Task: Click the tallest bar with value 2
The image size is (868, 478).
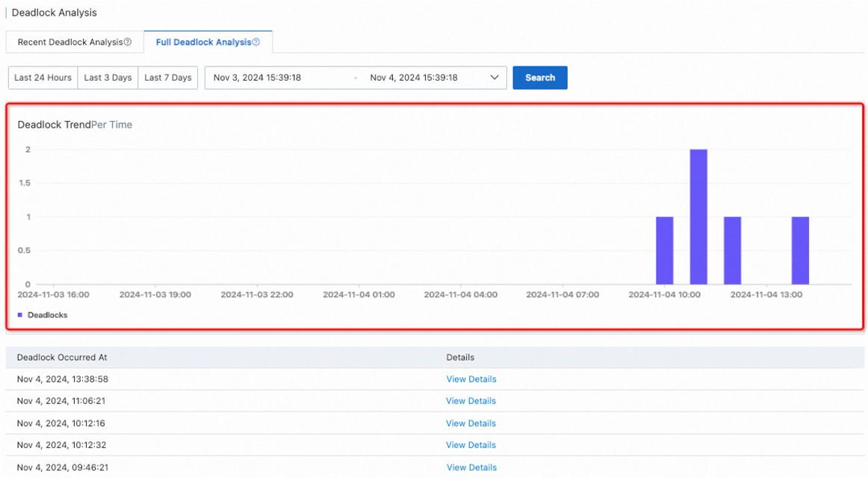Action: point(698,217)
